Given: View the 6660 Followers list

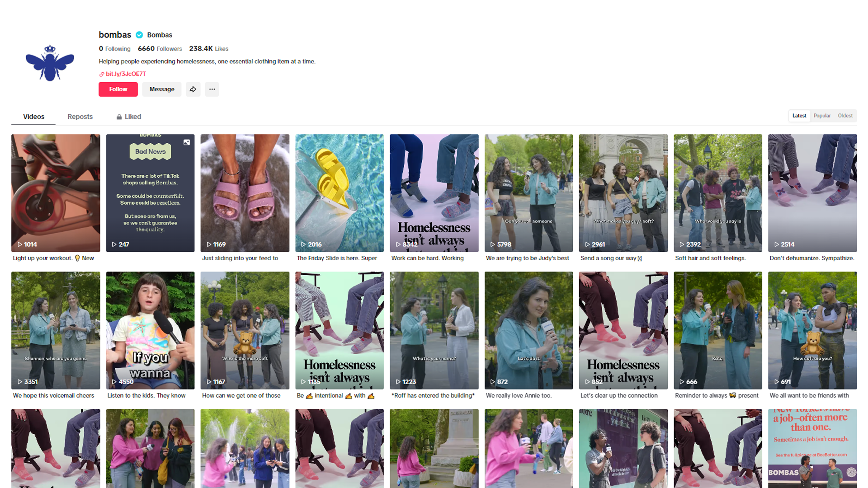Looking at the screenshot, I should pos(160,49).
